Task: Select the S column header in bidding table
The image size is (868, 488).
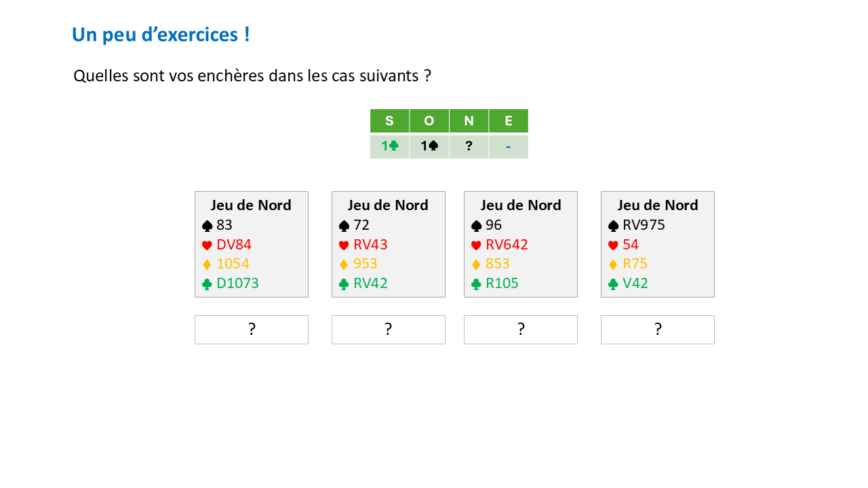Action: point(389,121)
